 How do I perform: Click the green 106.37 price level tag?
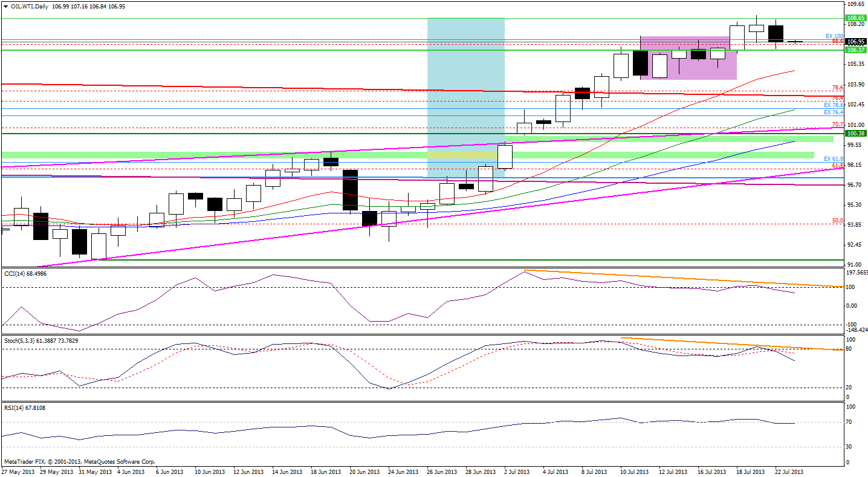pos(855,50)
